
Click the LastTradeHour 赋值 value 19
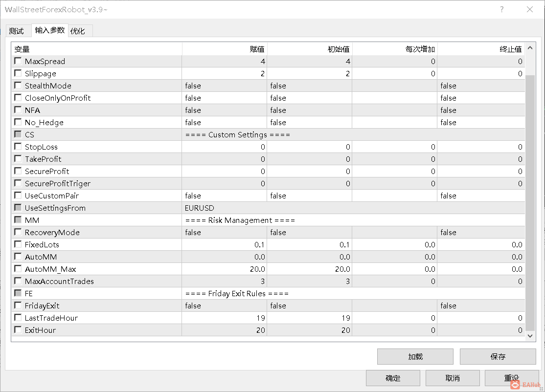point(224,318)
